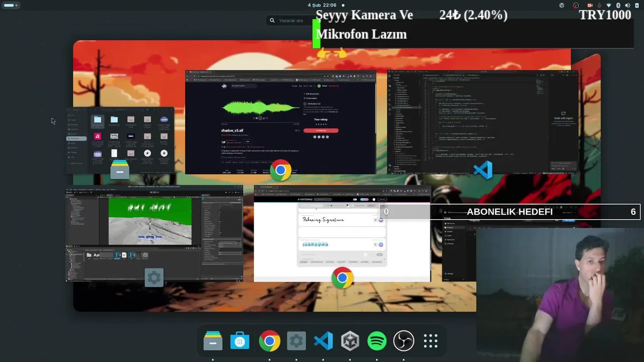This screenshot has width=644, height=362.
Task: Open the clock showing 4 Şub 22:06
Action: click(322, 6)
